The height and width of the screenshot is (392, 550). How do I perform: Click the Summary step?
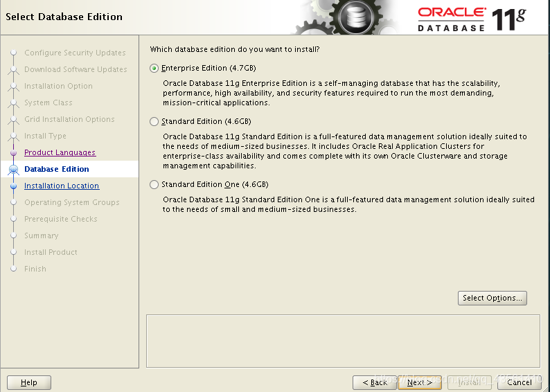pyautogui.click(x=42, y=235)
